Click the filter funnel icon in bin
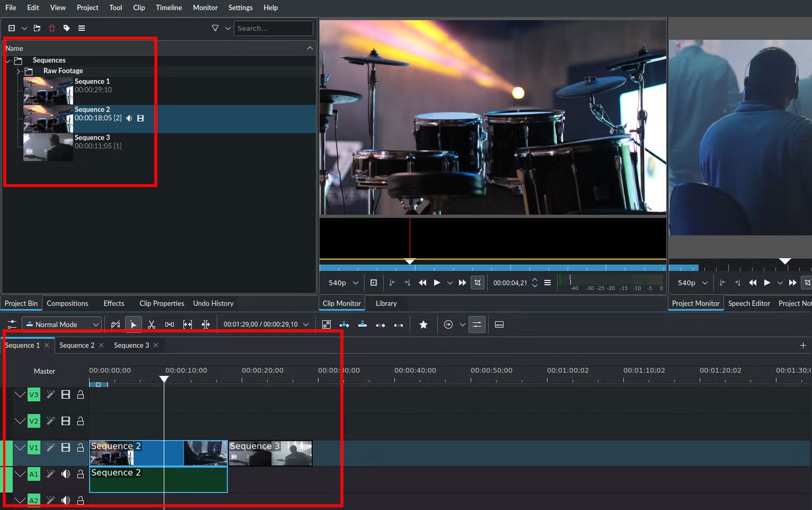This screenshot has height=510, width=812. pos(215,28)
